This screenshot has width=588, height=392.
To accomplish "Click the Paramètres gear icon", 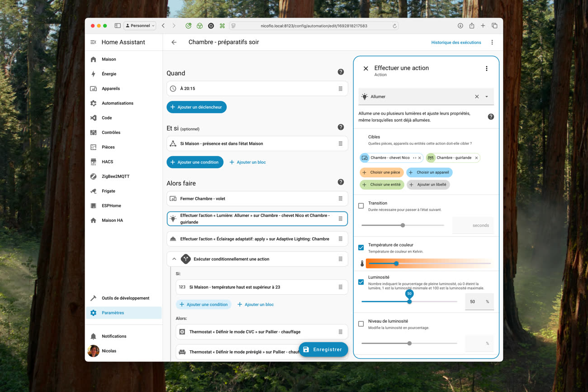I will point(93,313).
